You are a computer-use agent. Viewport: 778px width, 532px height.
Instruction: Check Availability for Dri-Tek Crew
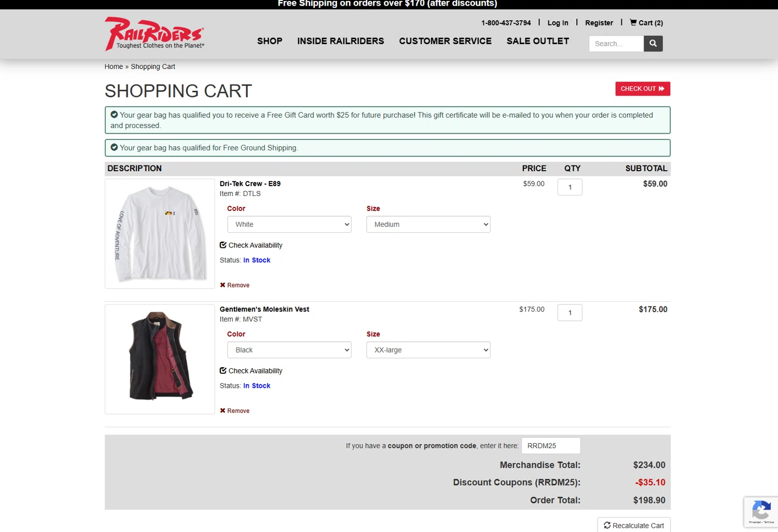pos(251,245)
